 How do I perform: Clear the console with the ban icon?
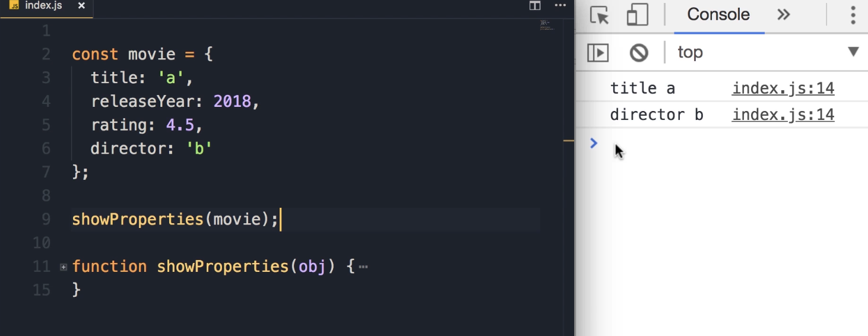tap(639, 53)
